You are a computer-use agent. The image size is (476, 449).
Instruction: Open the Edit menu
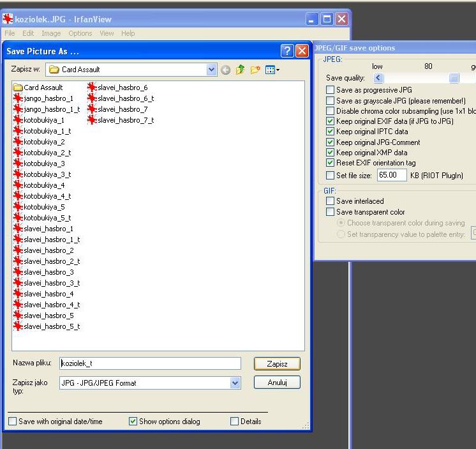pyautogui.click(x=28, y=33)
